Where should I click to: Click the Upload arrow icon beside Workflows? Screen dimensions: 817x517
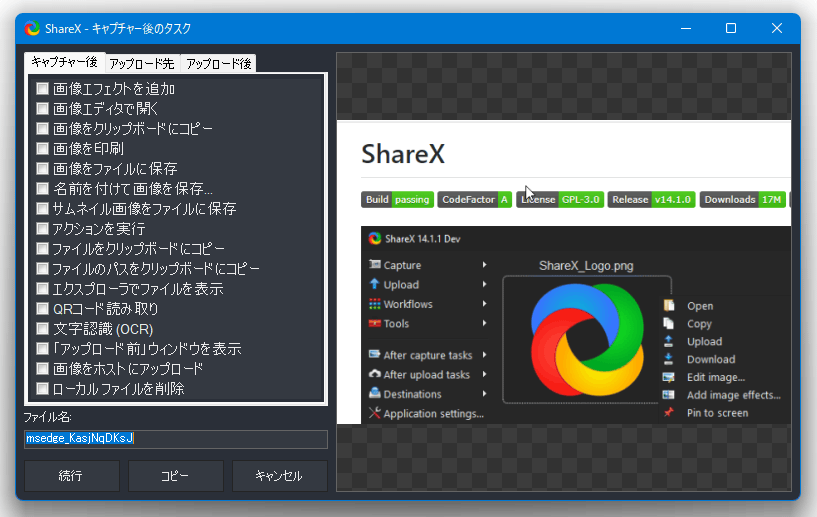[x=375, y=284]
